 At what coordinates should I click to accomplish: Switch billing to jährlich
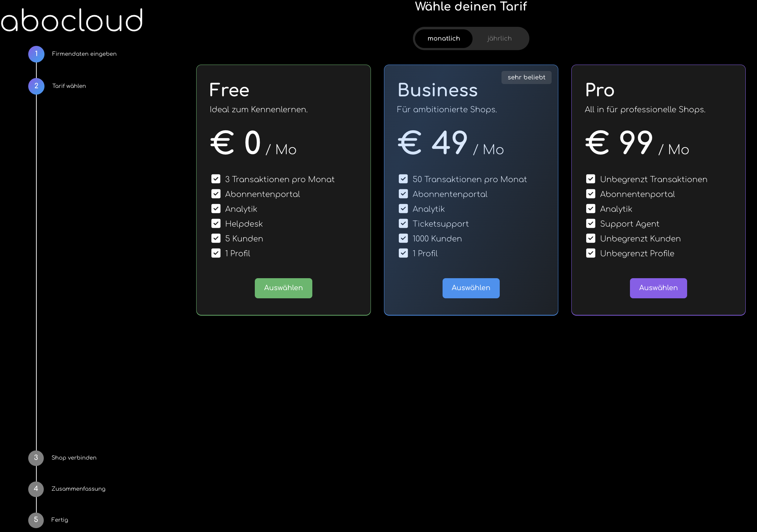point(499,38)
